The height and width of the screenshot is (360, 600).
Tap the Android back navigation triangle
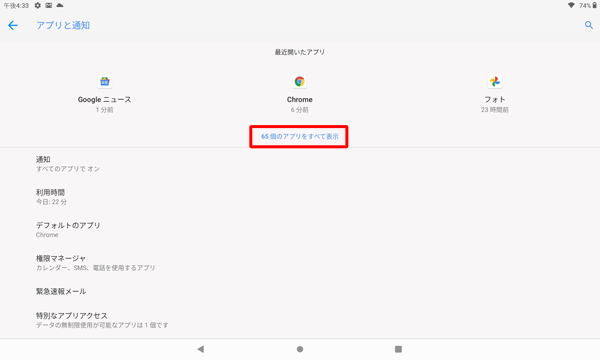[x=201, y=349]
